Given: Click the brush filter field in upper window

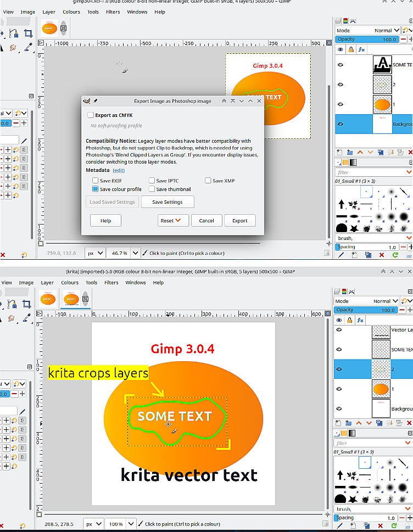Looking at the screenshot, I should (x=370, y=172).
